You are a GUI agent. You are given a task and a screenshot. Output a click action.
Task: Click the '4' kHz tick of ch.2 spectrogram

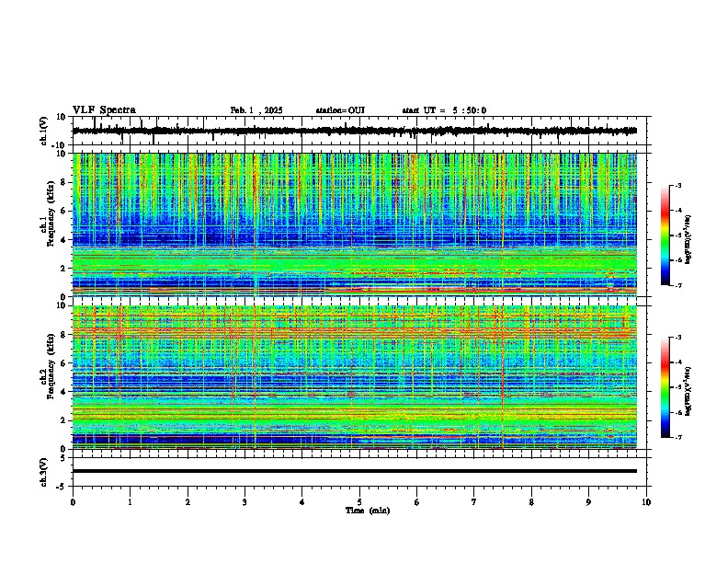[64, 392]
